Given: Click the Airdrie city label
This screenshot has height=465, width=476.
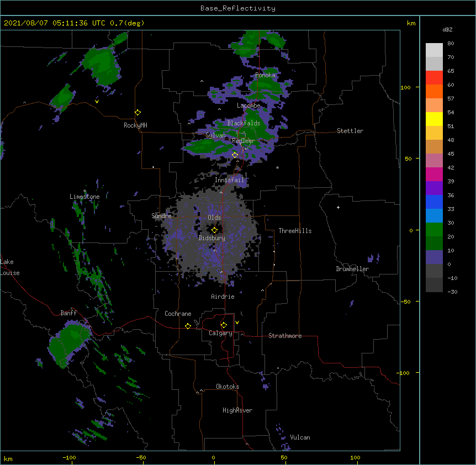Looking at the screenshot, I should 223,297.
